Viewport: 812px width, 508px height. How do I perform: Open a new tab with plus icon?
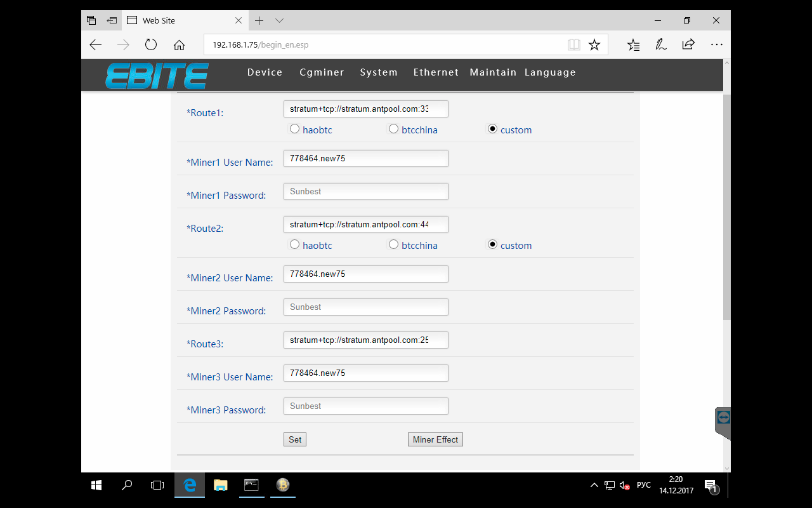click(259, 20)
